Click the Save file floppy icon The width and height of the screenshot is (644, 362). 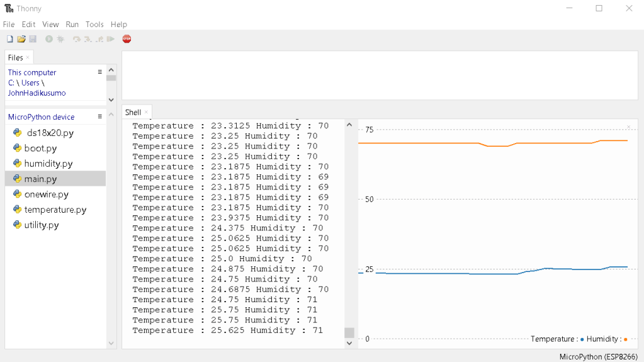33,39
